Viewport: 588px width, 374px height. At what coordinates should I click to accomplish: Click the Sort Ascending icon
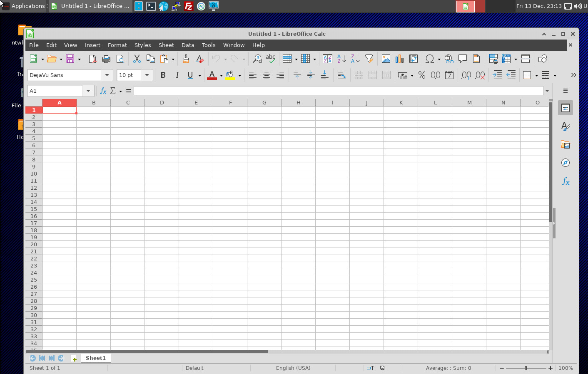(341, 59)
